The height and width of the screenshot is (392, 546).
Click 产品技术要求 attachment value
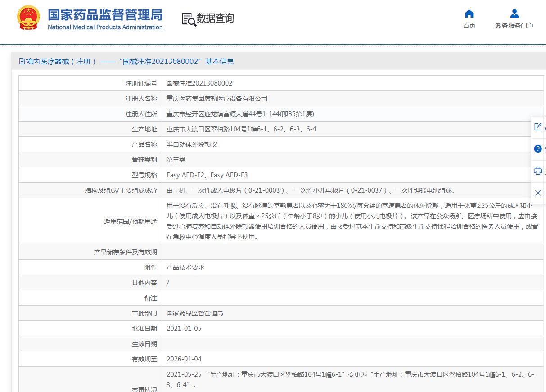[x=185, y=267]
